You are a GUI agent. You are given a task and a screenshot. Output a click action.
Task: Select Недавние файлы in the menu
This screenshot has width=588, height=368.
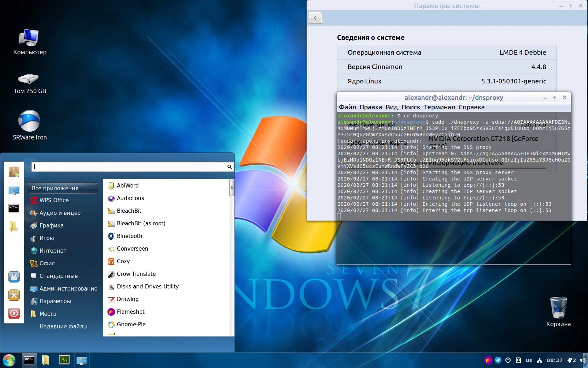tap(63, 326)
